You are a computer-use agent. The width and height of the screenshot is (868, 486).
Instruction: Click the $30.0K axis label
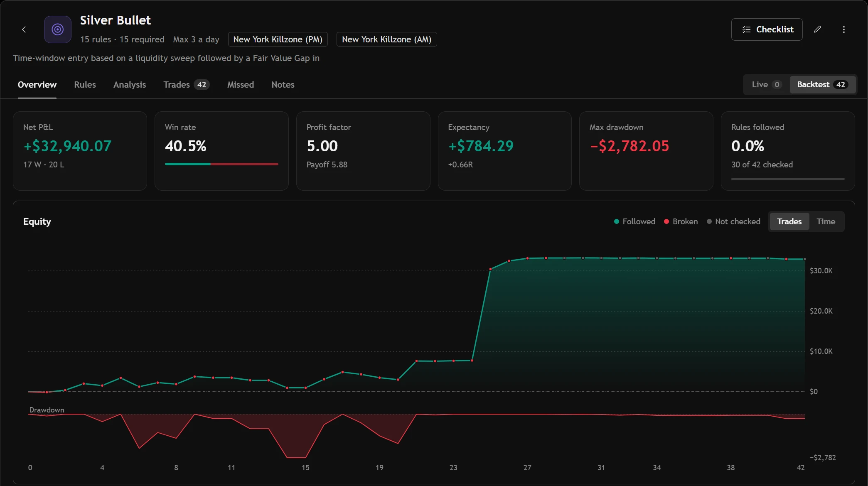point(821,271)
